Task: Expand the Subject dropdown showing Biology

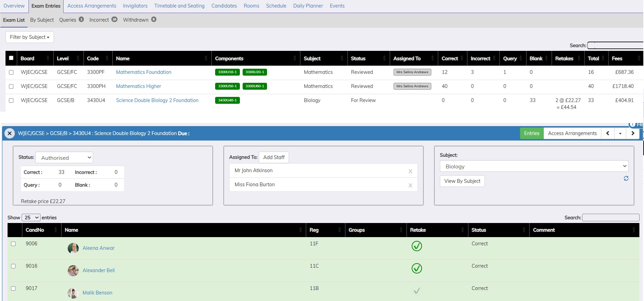Action: (534, 166)
